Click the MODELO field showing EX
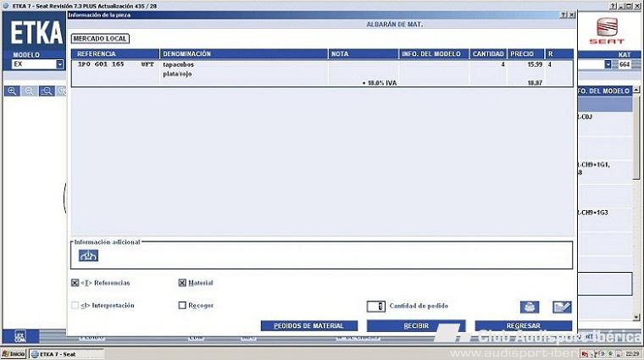644x360 pixels. point(34,64)
